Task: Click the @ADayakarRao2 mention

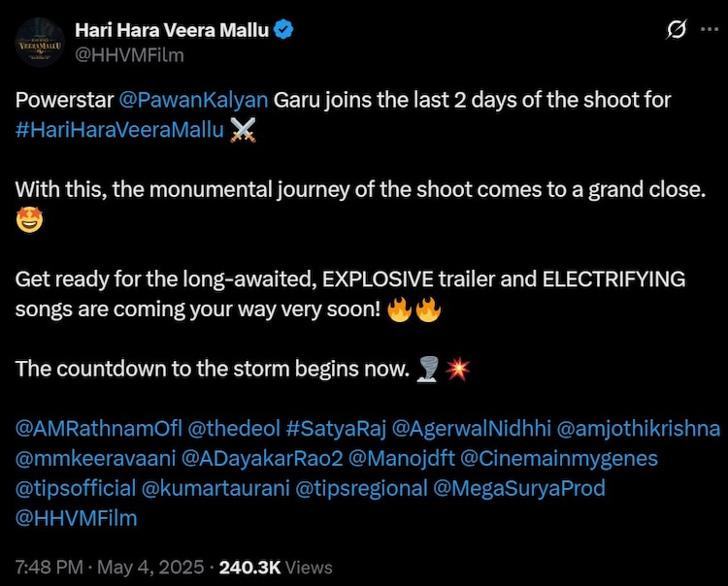Action: tap(266, 458)
